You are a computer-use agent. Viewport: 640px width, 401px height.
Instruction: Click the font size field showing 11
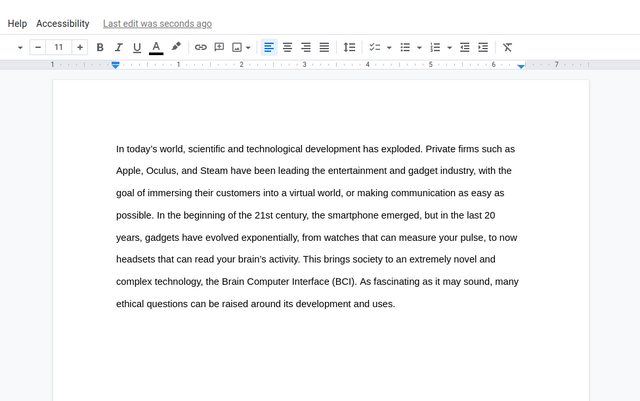click(x=58, y=47)
